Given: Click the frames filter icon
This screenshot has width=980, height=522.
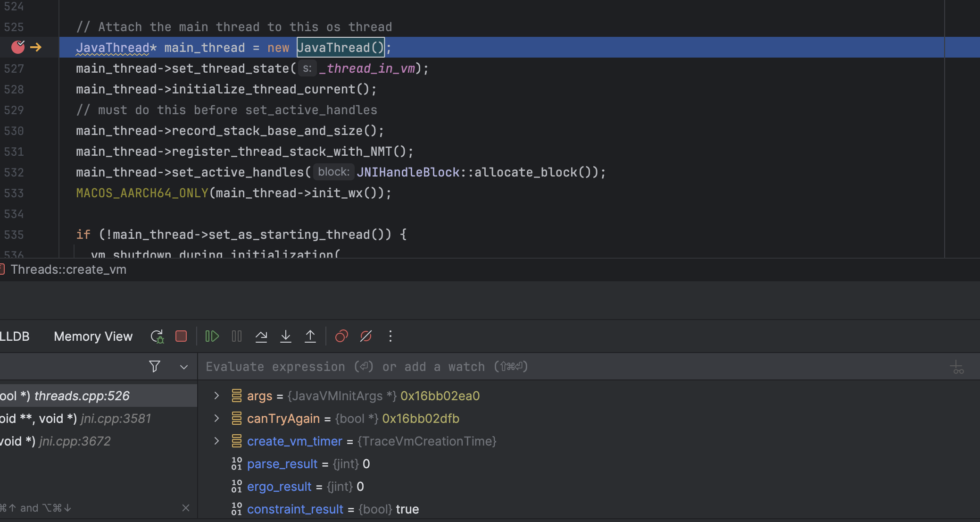Looking at the screenshot, I should (154, 367).
